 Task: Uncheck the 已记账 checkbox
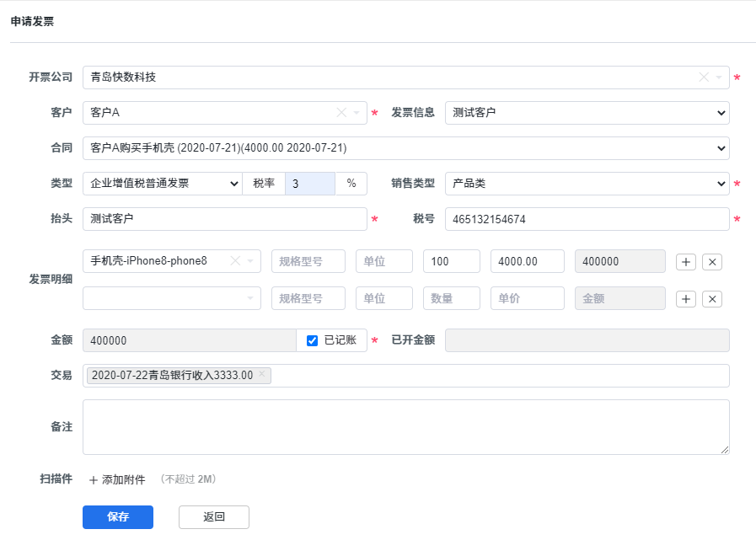pyautogui.click(x=312, y=341)
